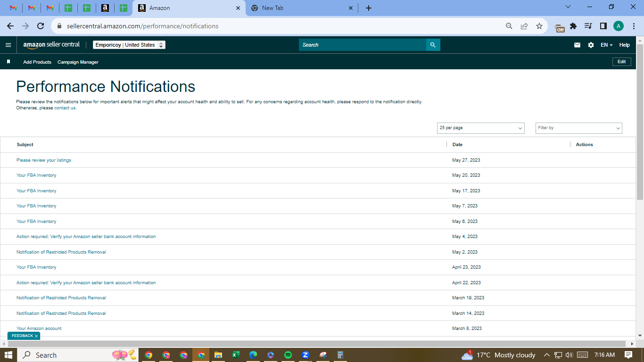Open the Chrome profile avatar A
The width and height of the screenshot is (644, 362).
click(x=619, y=26)
